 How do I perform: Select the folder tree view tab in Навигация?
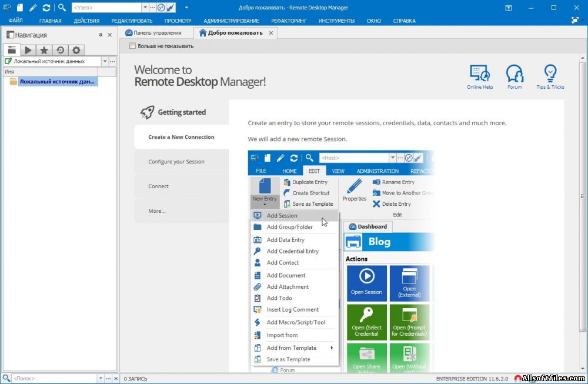pyautogui.click(x=12, y=49)
